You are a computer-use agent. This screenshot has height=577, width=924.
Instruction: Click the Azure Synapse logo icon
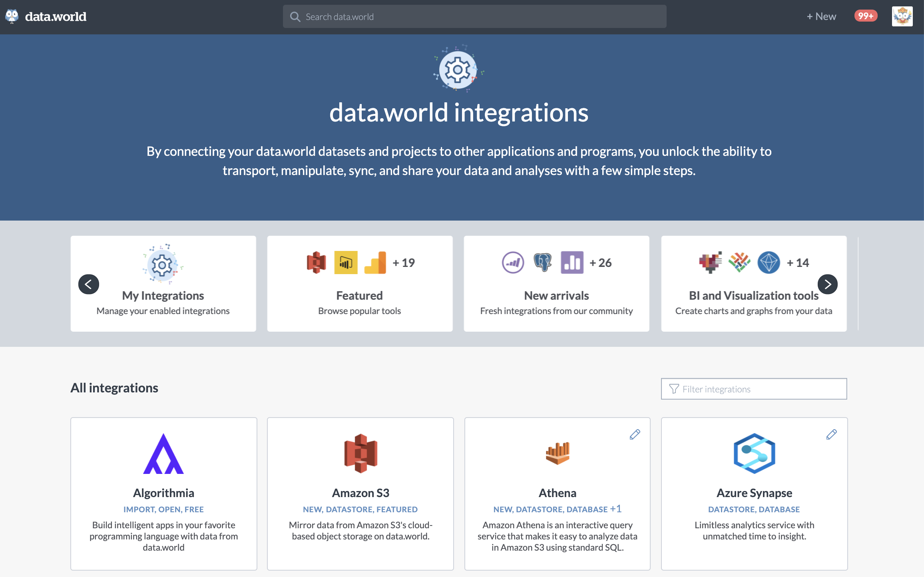tap(754, 454)
